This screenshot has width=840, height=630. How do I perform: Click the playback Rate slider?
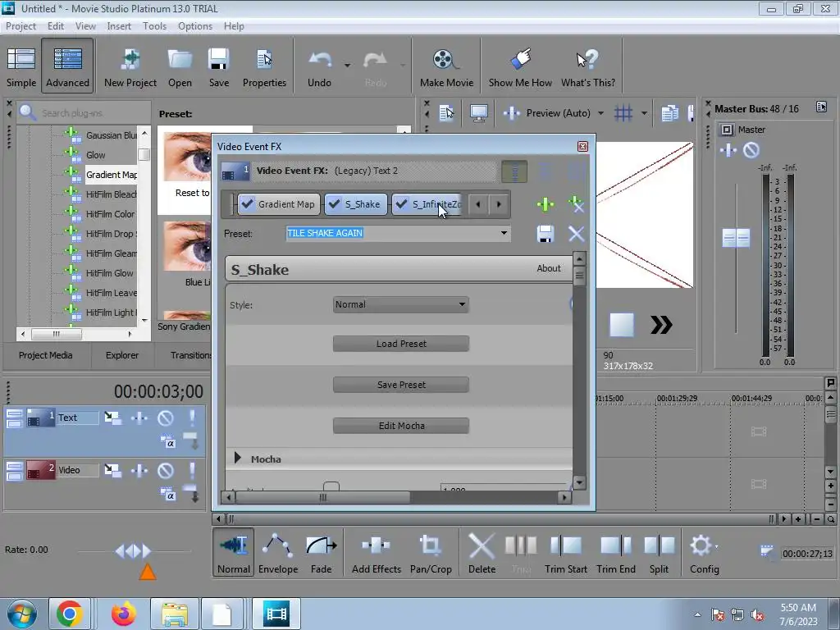click(134, 551)
